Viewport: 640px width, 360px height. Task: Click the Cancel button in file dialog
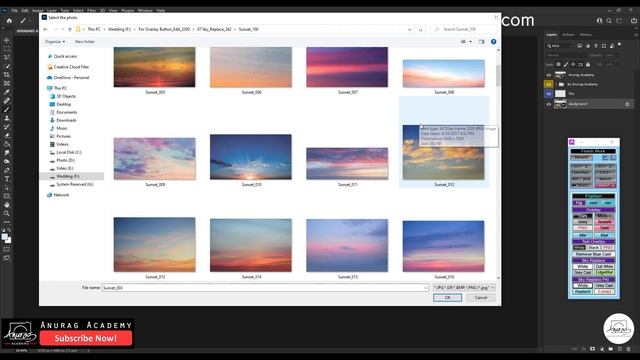(481, 298)
